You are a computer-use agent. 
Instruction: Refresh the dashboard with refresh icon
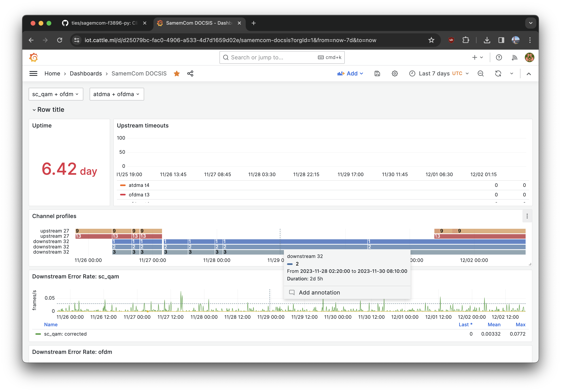pos(498,73)
